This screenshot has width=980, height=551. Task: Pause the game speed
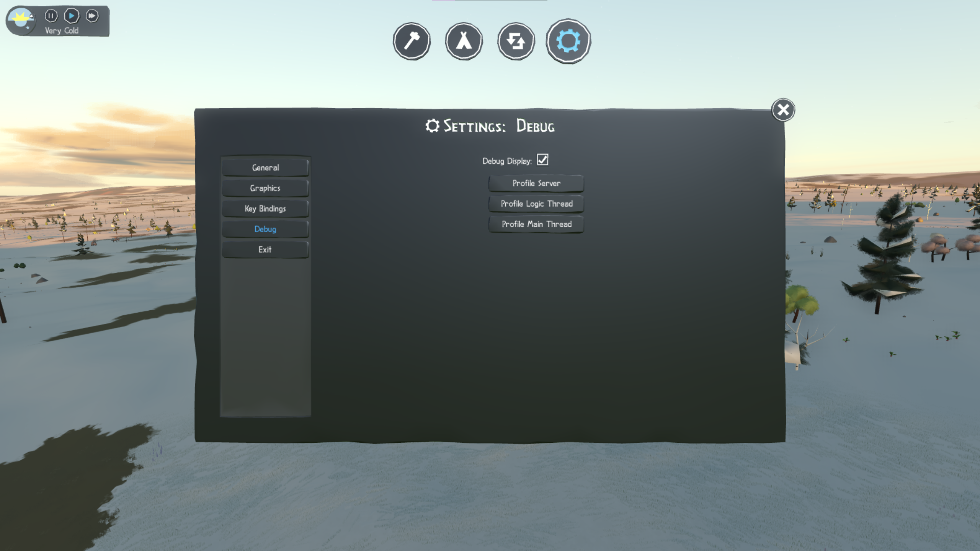51,16
